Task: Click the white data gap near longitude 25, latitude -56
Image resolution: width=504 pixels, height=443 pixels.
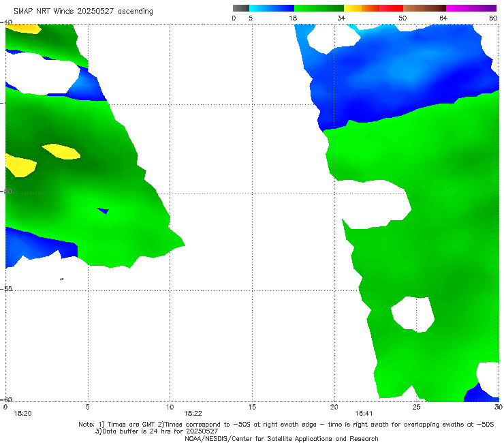Action: pyautogui.click(x=413, y=315)
